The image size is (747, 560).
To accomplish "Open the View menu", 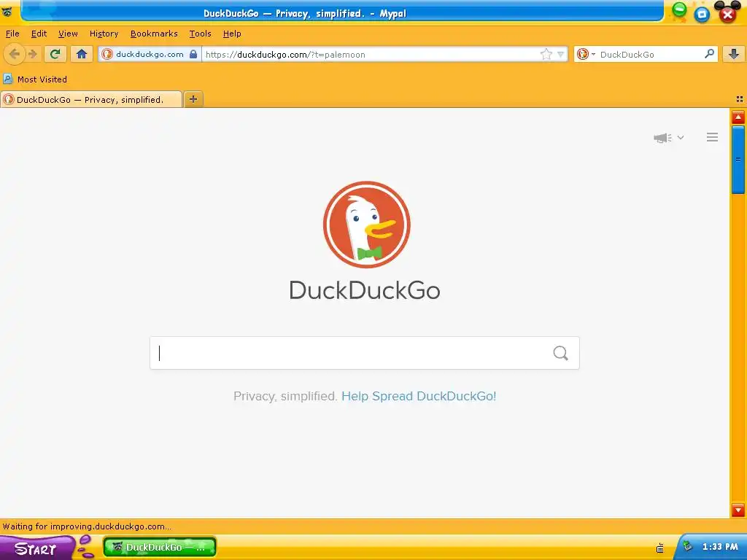I will (x=68, y=34).
